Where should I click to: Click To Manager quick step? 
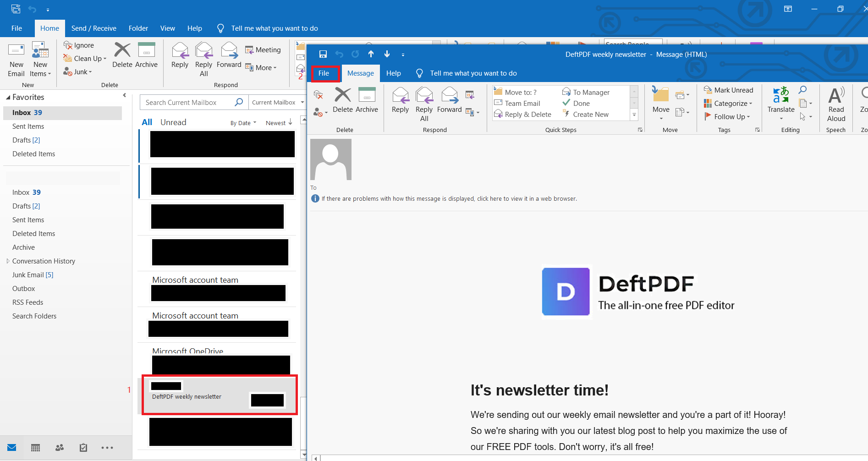coord(586,92)
